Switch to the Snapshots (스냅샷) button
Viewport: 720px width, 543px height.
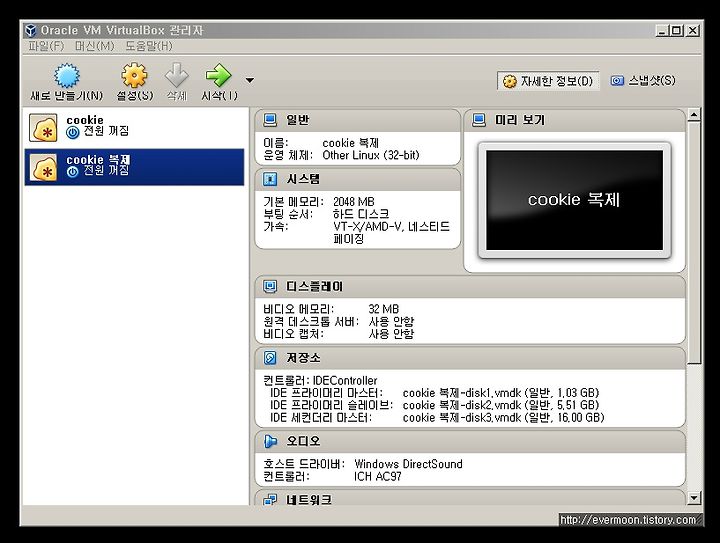point(643,81)
